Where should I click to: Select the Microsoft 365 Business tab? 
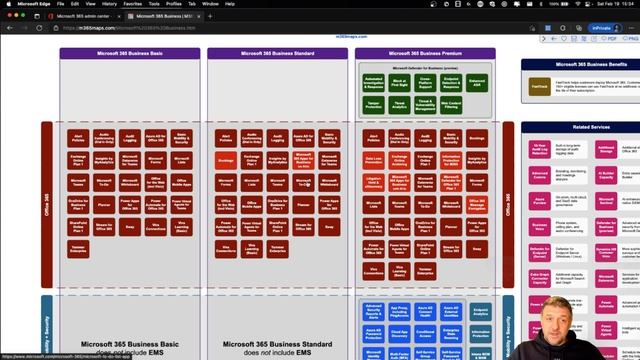click(164, 16)
